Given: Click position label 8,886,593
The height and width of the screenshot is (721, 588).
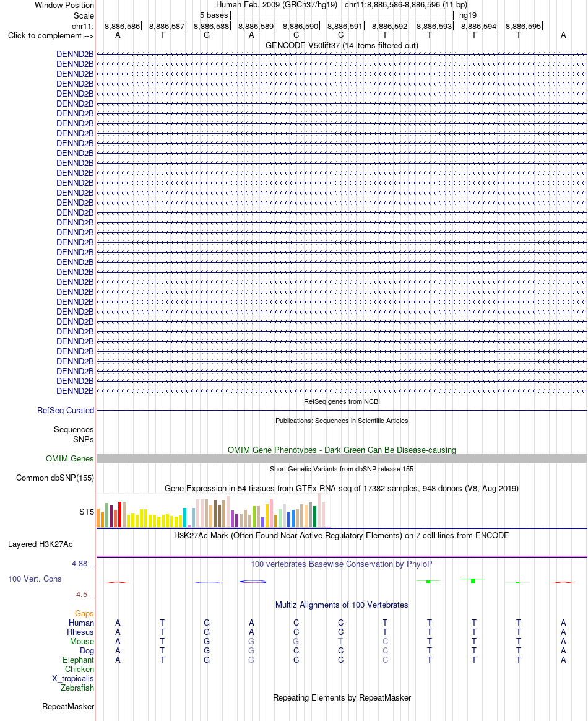Looking at the screenshot, I should tap(434, 26).
